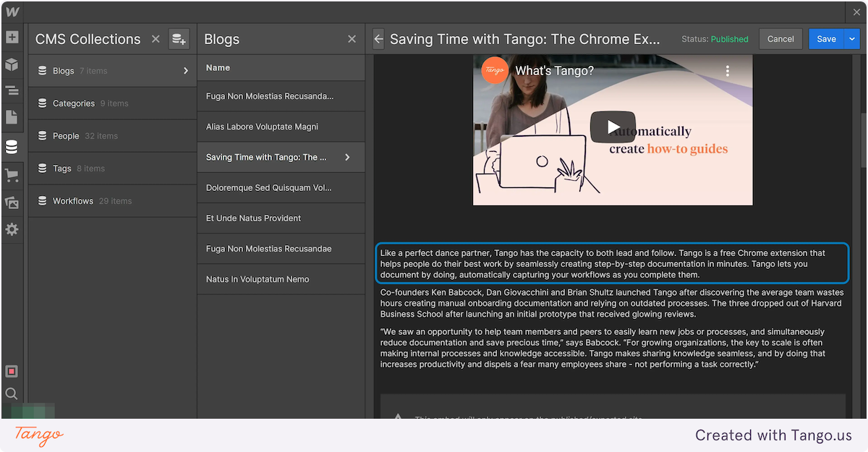The height and width of the screenshot is (452, 868).
Task: Open the Settings gear panel
Action: (x=12, y=229)
